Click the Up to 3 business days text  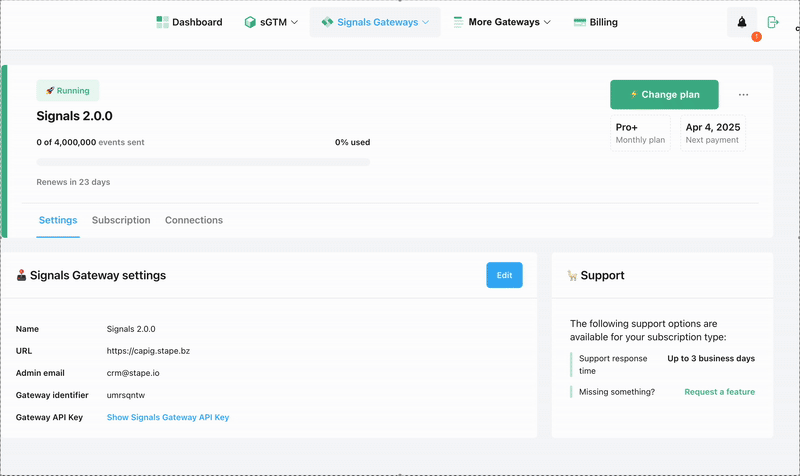711,358
